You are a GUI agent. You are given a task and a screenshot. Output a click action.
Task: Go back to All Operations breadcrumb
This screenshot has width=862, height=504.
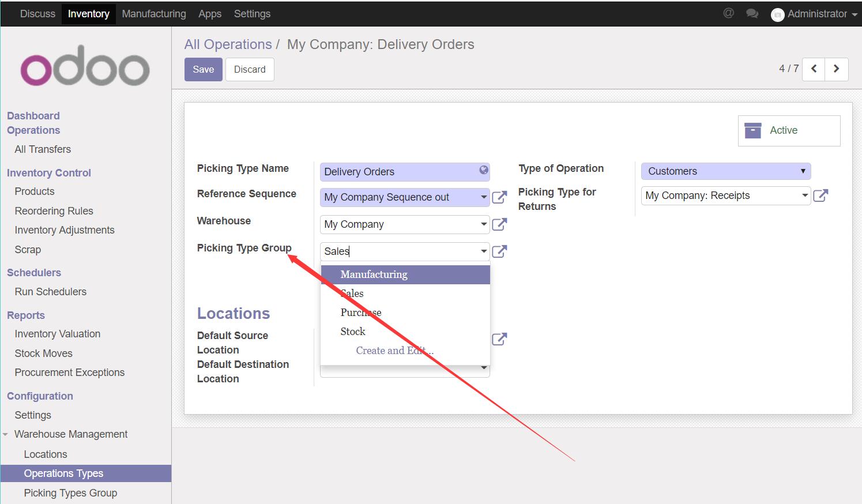[x=228, y=44]
